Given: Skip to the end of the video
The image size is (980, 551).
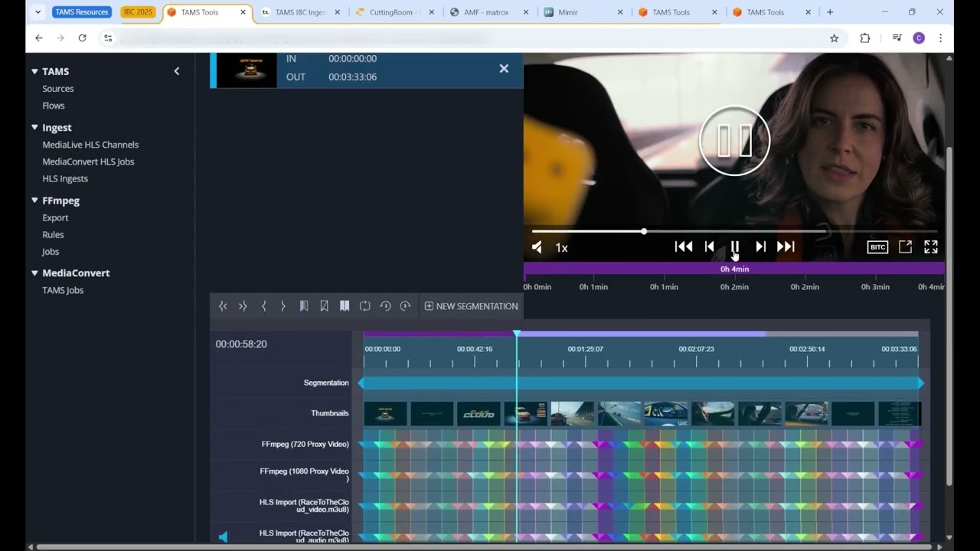Looking at the screenshot, I should pyautogui.click(x=786, y=246).
